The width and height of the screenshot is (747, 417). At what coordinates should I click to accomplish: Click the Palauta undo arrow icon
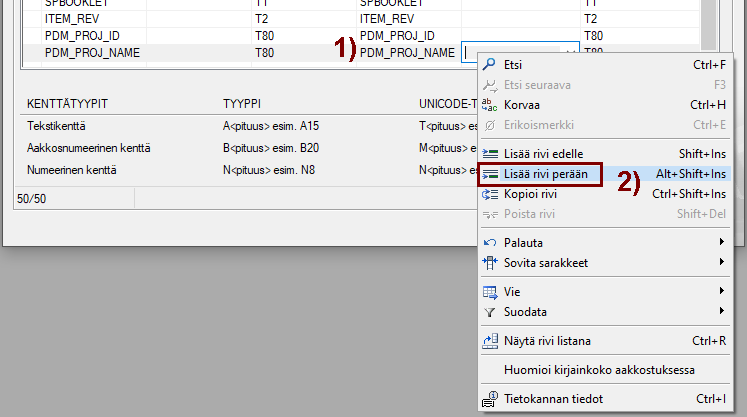(490, 243)
